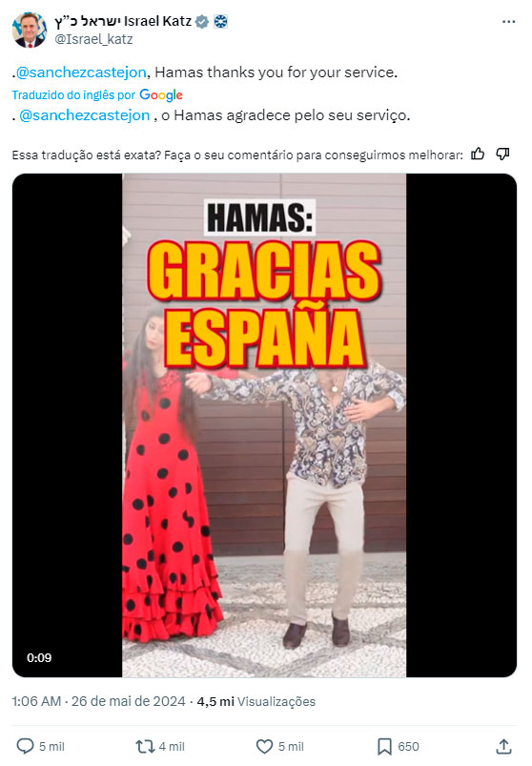Click the 0:09 video duration indicator
The height and width of the screenshot is (766, 532).
tap(39, 657)
